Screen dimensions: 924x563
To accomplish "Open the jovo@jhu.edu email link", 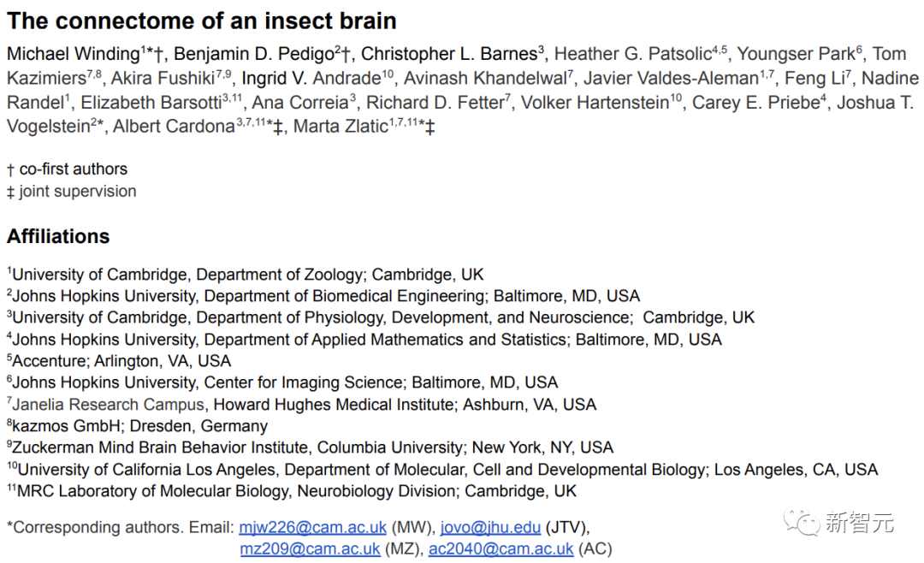I will pyautogui.click(x=490, y=527).
